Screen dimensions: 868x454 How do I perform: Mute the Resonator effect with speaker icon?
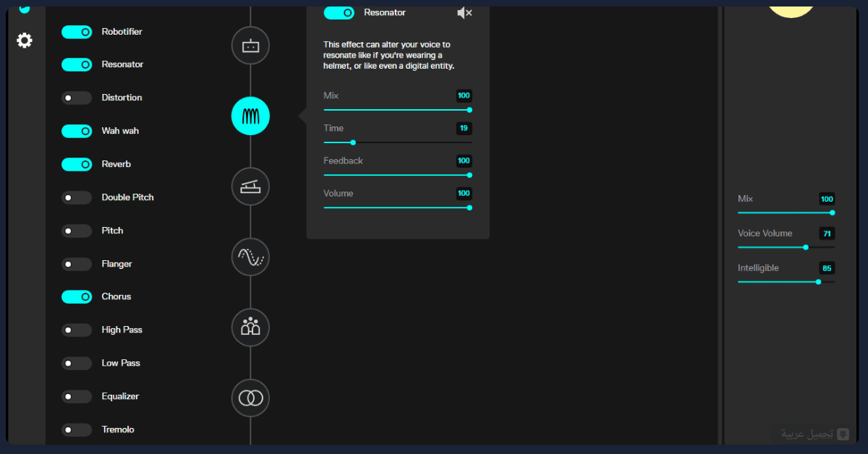(x=464, y=13)
